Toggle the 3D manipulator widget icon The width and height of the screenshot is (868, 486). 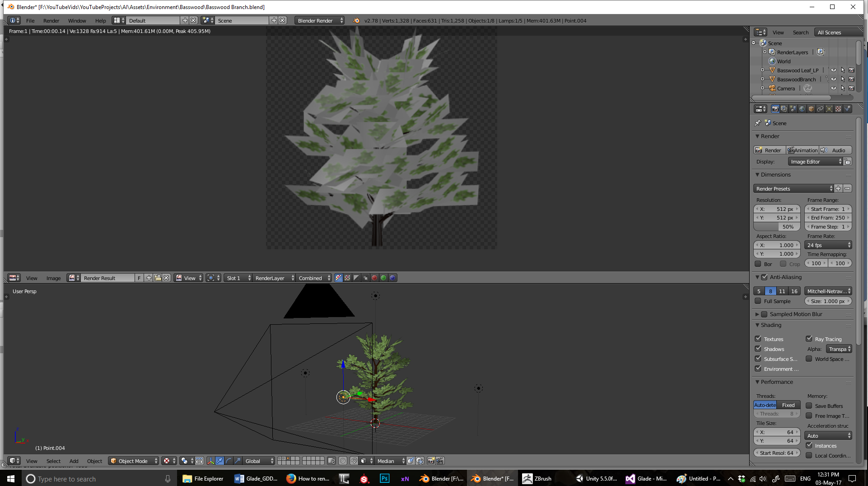pos(210,461)
